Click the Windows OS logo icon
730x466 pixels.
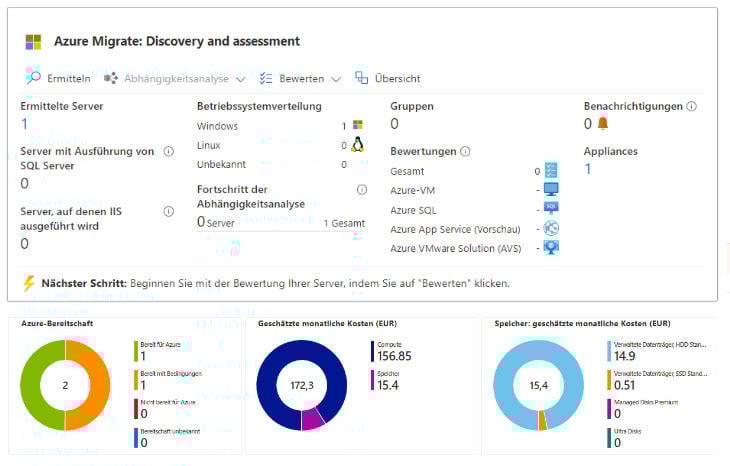[357, 126]
